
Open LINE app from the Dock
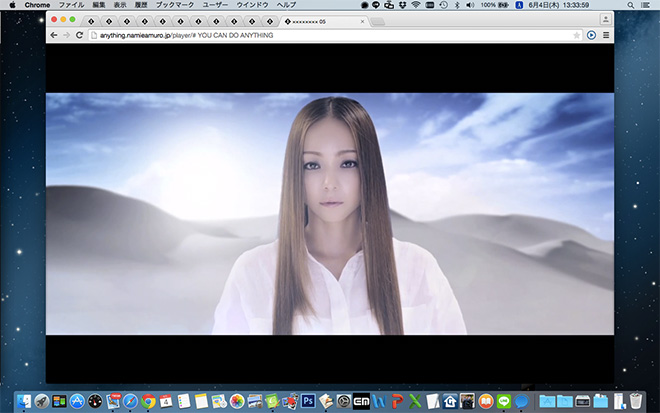pyautogui.click(x=503, y=401)
